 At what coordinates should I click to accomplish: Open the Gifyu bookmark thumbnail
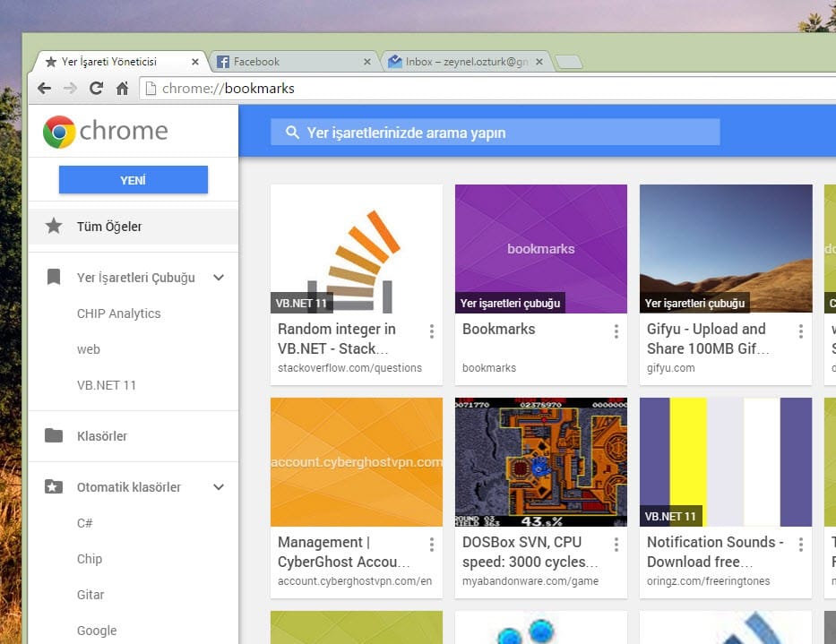[x=726, y=249]
